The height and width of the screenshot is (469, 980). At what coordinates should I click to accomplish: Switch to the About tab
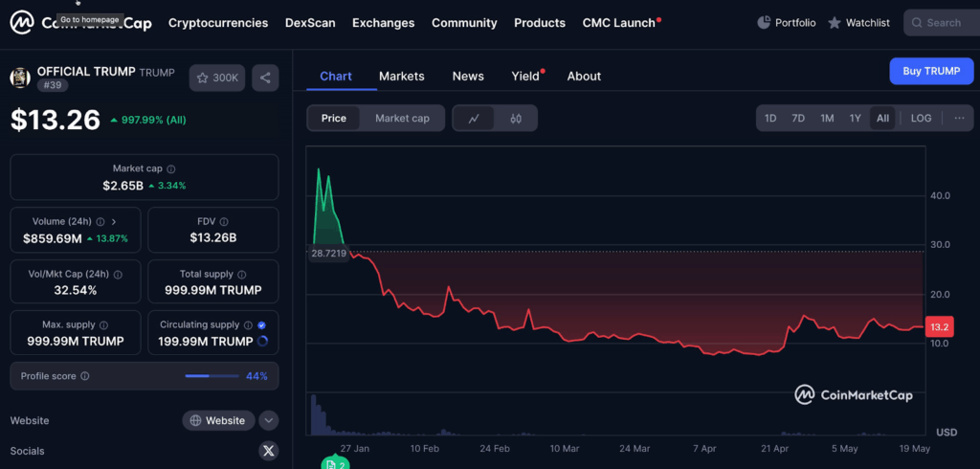tap(584, 77)
